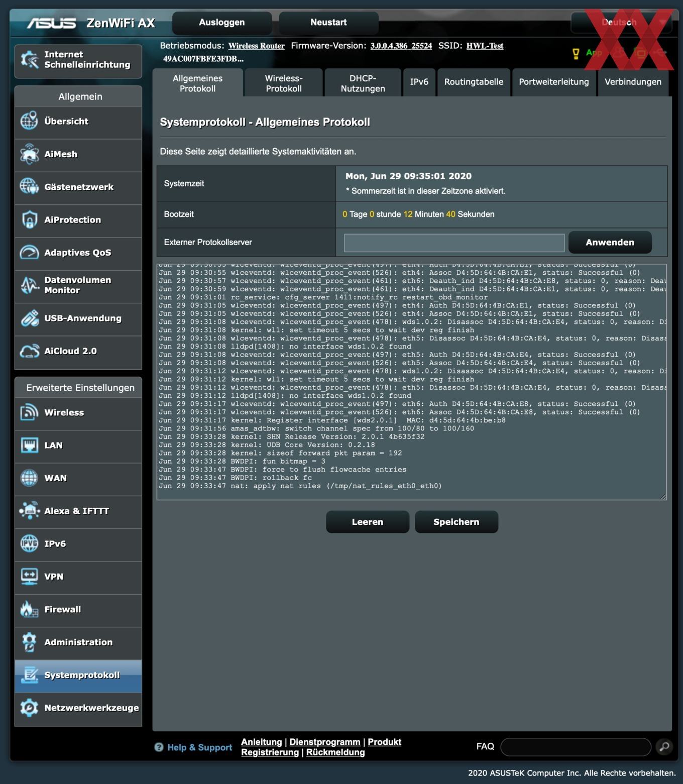Open the DHCP-Nutzungen tab

pos(363,83)
